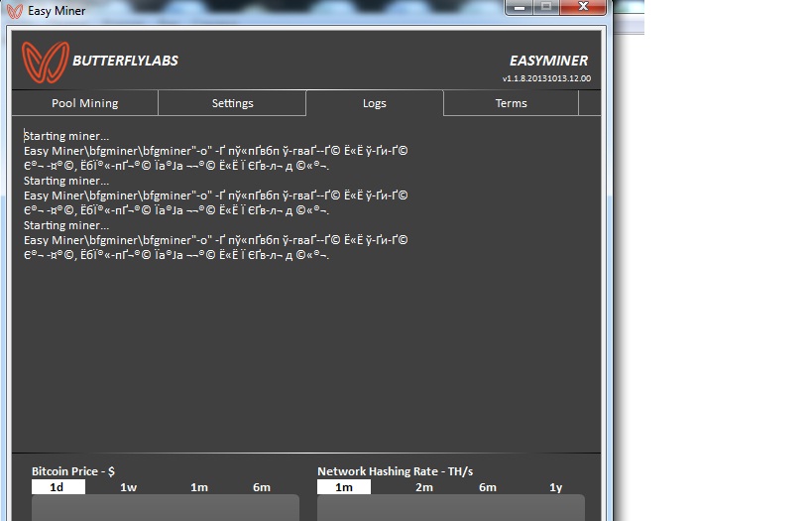Select Network Hashing Rate 6m range

click(x=488, y=487)
